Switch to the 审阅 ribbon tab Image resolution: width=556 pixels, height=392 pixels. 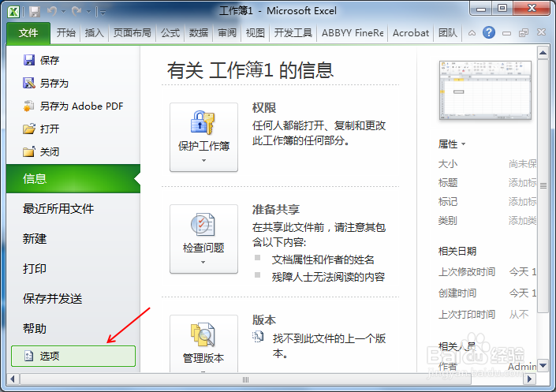click(227, 33)
